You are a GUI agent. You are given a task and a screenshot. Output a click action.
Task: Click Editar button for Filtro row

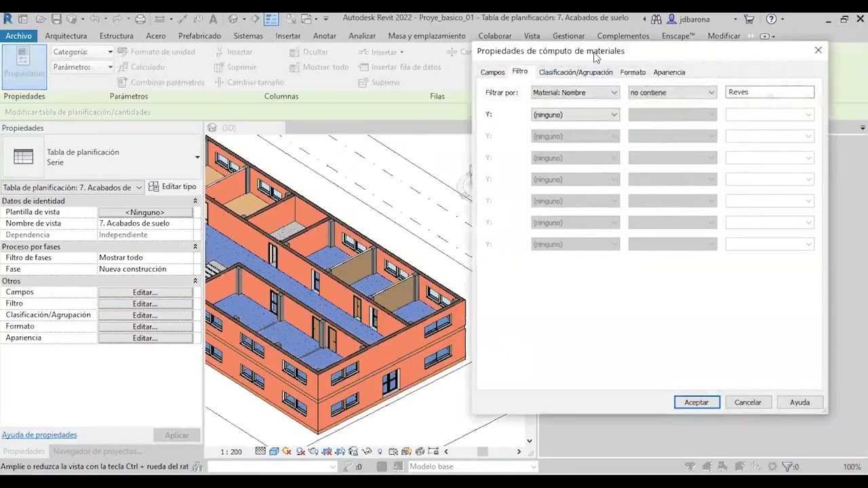click(145, 304)
